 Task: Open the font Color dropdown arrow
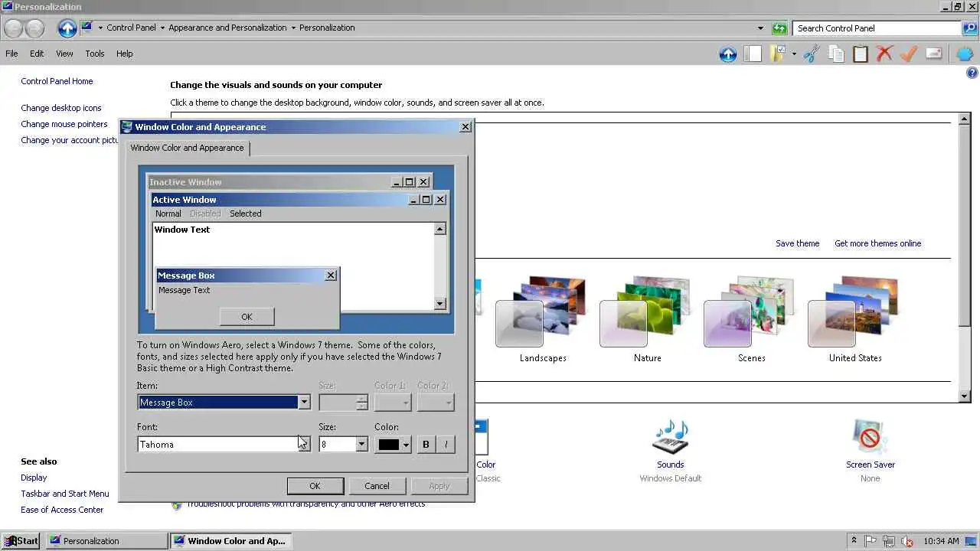[406, 445]
